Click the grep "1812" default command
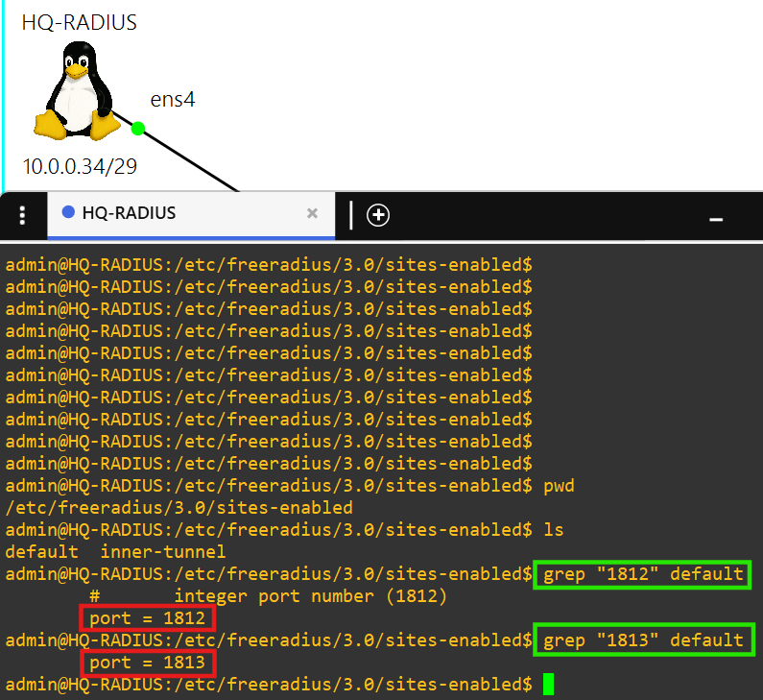The image size is (763, 700). point(643,574)
